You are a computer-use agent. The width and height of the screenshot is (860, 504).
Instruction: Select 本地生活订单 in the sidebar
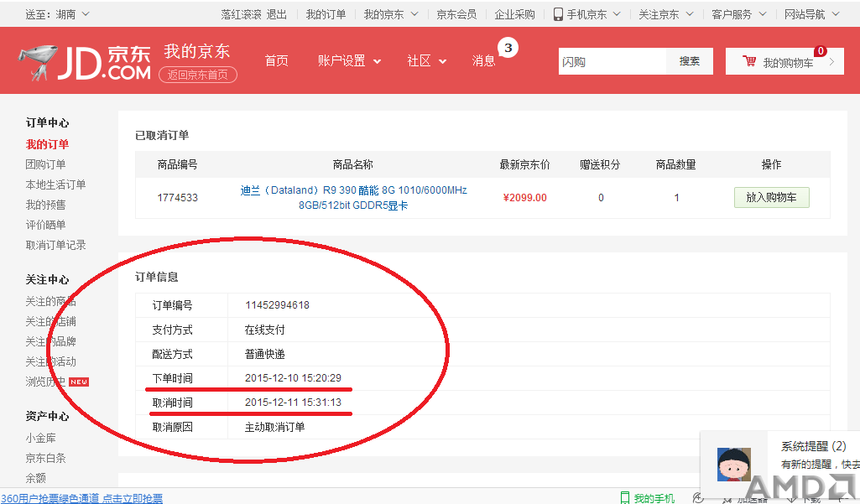click(x=55, y=184)
